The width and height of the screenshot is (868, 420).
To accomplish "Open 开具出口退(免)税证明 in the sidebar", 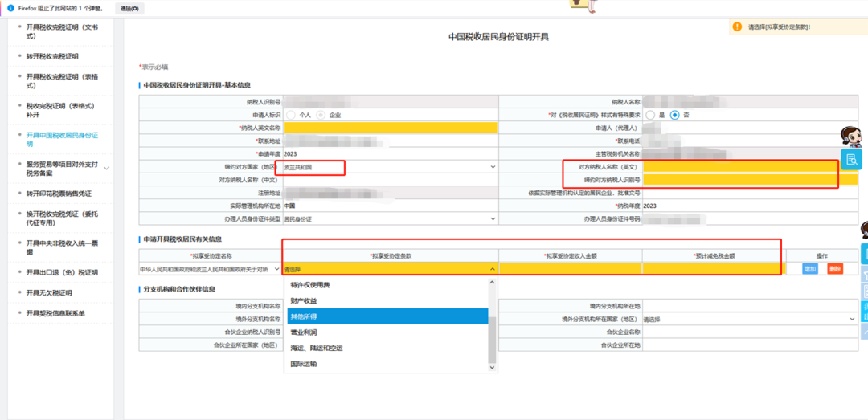I will (62, 273).
